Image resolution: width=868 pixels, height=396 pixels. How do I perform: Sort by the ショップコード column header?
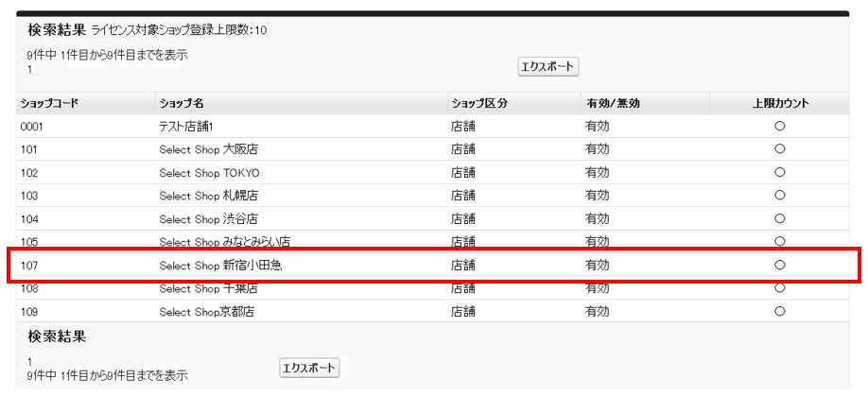[47, 103]
